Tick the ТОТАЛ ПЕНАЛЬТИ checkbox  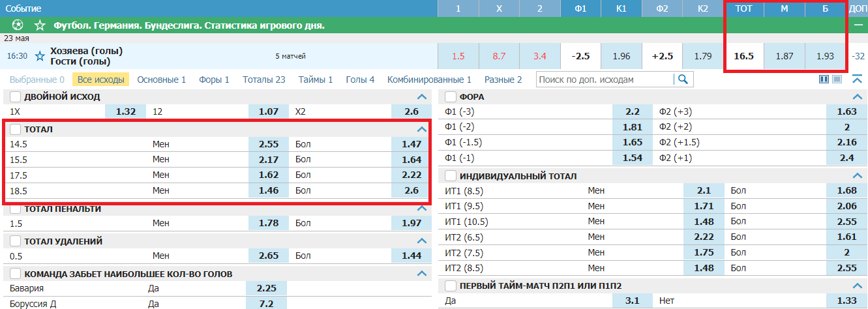point(16,209)
